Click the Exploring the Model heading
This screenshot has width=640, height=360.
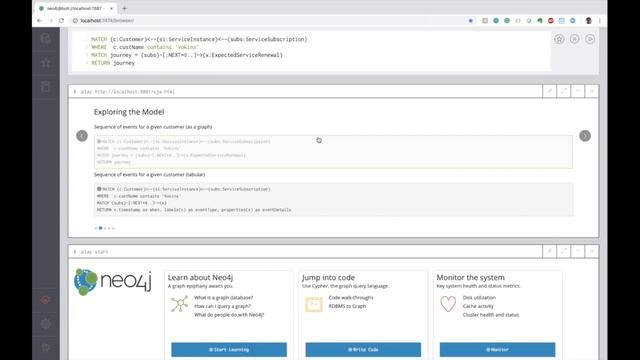point(129,112)
